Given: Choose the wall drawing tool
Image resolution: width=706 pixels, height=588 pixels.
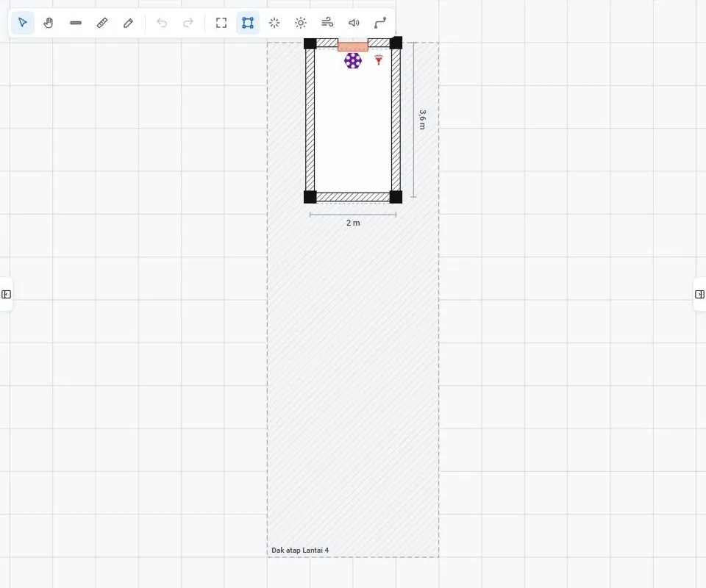Looking at the screenshot, I should point(76,23).
